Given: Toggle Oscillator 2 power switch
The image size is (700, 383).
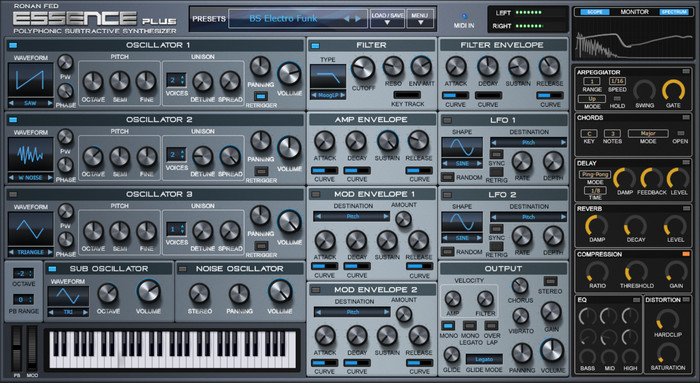Looking at the screenshot, I should 13,120.
